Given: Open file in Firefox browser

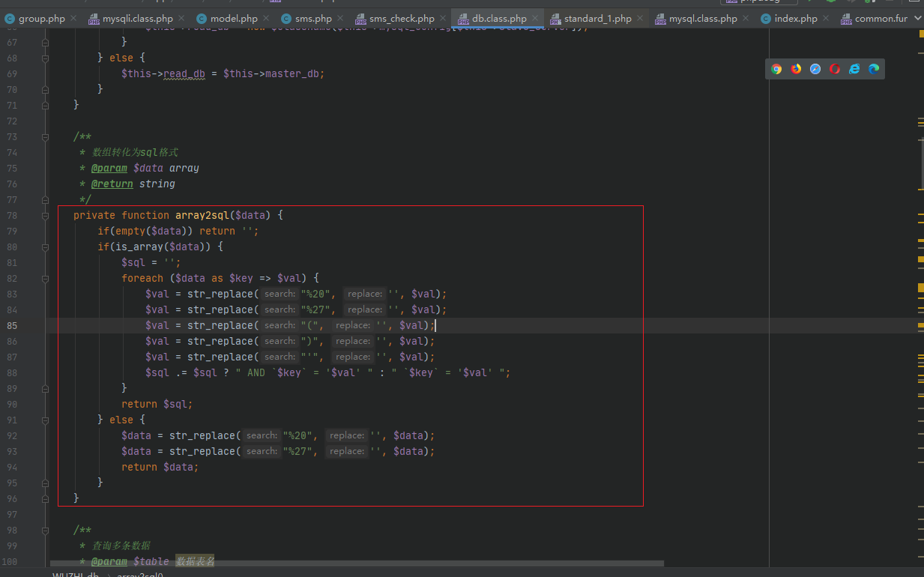Looking at the screenshot, I should pyautogui.click(x=796, y=69).
